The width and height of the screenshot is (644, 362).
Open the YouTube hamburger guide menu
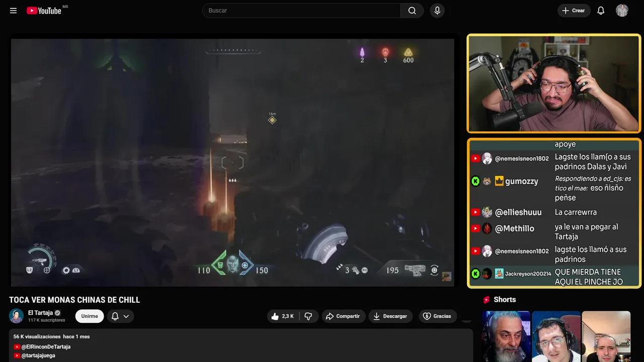tap(13, 11)
